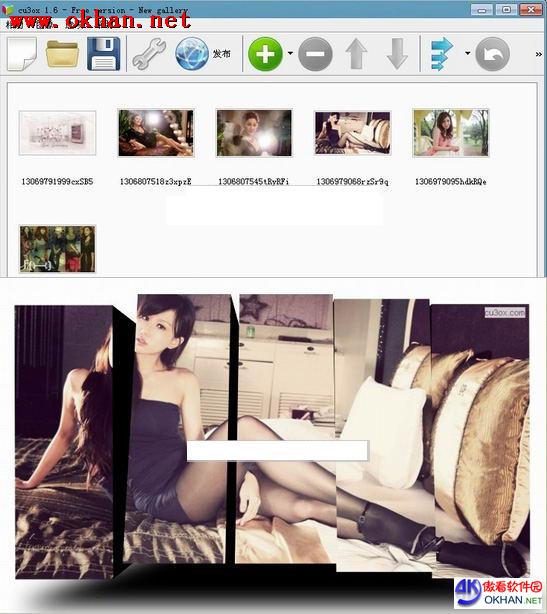The image size is (547, 614).
Task: Move image up with the up arrow
Action: (356, 54)
